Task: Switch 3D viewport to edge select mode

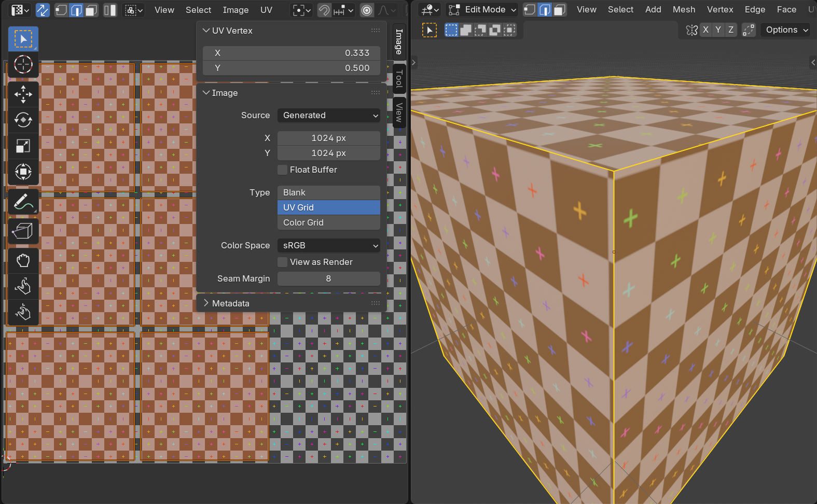Action: click(545, 9)
